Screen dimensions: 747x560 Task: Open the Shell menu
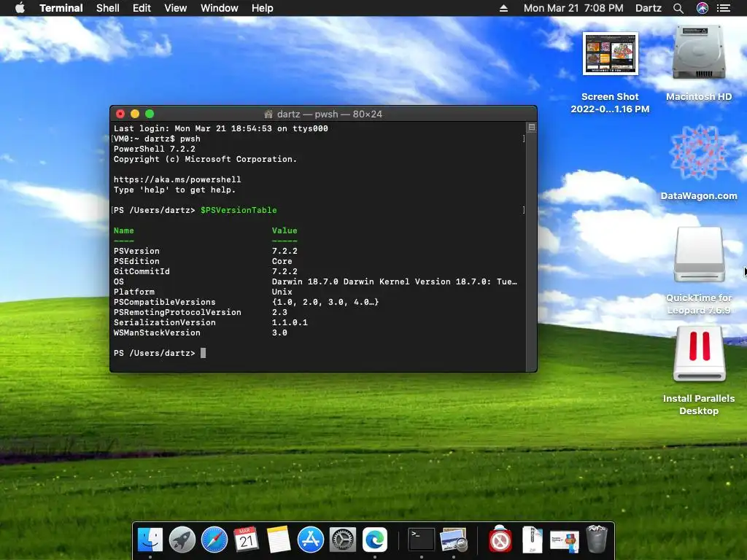pos(108,8)
